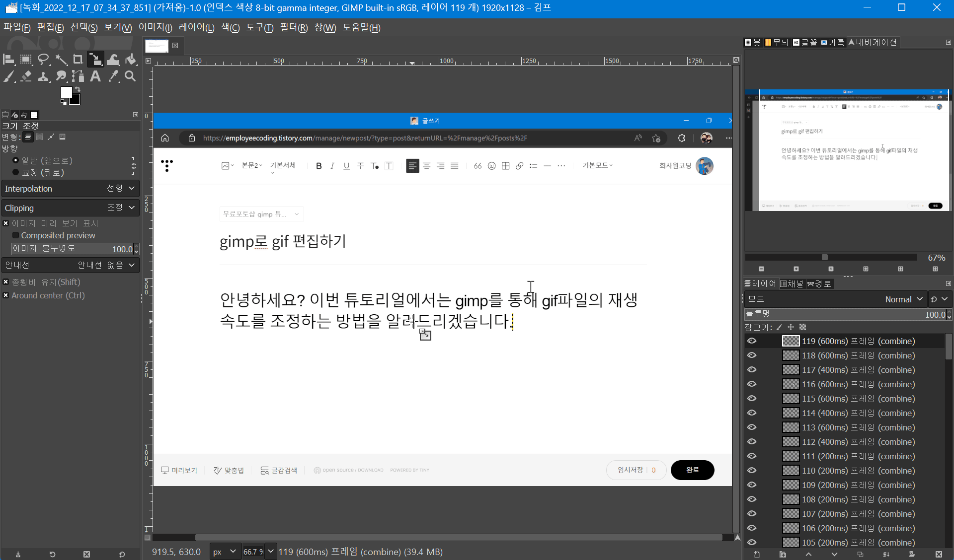The width and height of the screenshot is (954, 560).
Task: Select the Crop tool
Action: click(78, 60)
